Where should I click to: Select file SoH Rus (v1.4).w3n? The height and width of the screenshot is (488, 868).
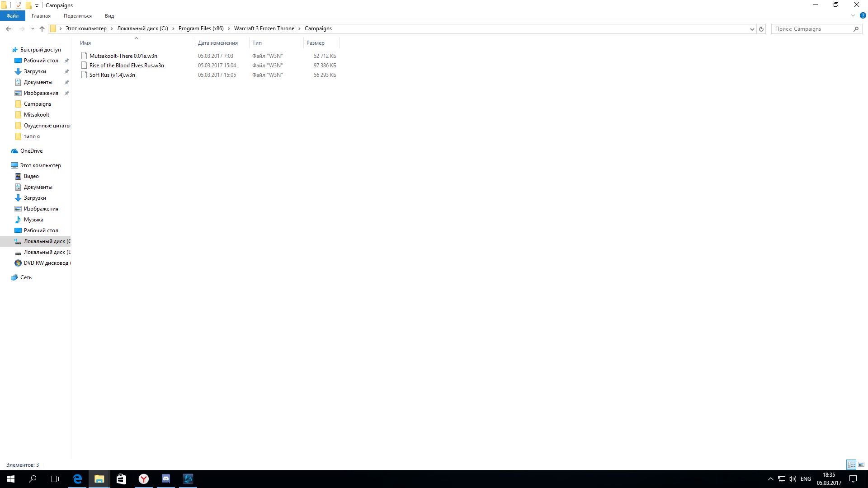click(112, 75)
